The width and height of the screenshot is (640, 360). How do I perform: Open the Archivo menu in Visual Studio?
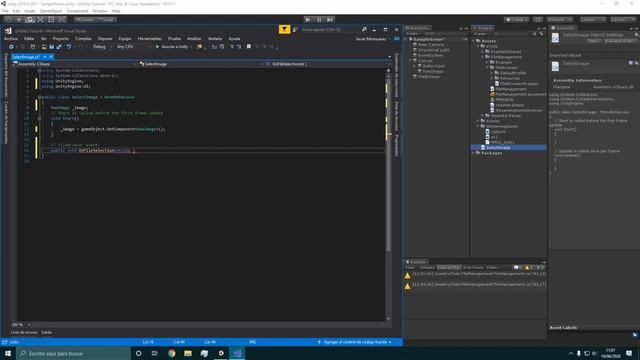pos(11,39)
